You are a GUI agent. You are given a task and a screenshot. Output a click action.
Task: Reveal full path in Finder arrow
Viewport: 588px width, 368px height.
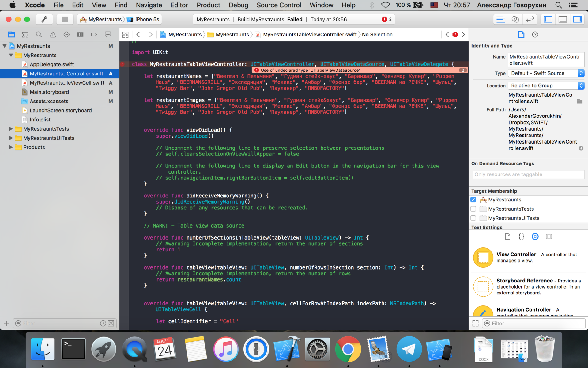pyautogui.click(x=581, y=148)
